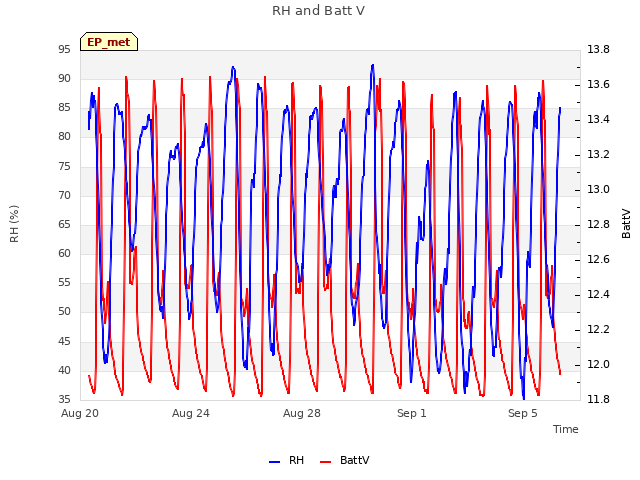The height and width of the screenshot is (480, 640).
Task: Click the 'Sep 5' date tick label
Action: [x=523, y=413]
